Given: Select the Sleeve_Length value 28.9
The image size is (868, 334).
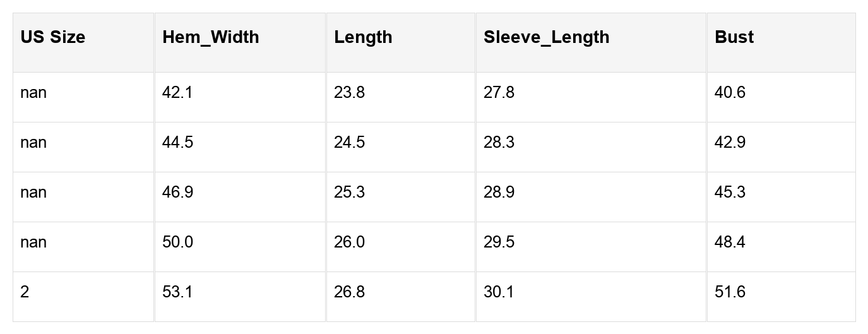Looking at the screenshot, I should [x=499, y=193].
